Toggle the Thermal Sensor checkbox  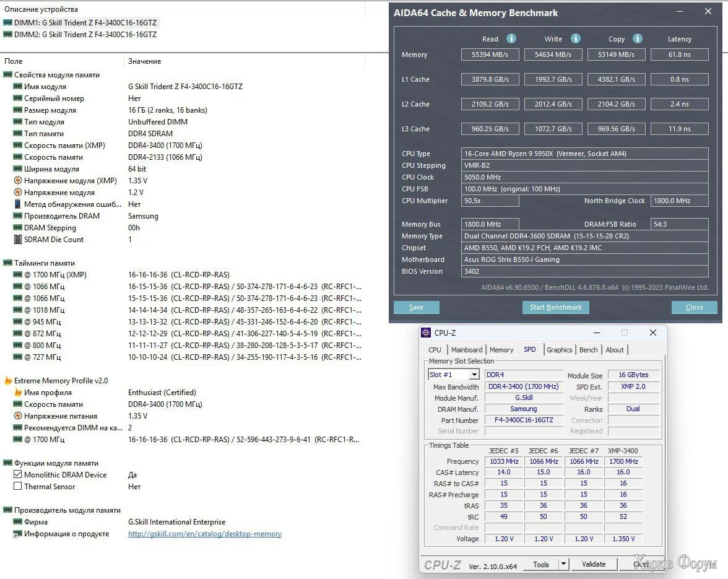pos(17,487)
